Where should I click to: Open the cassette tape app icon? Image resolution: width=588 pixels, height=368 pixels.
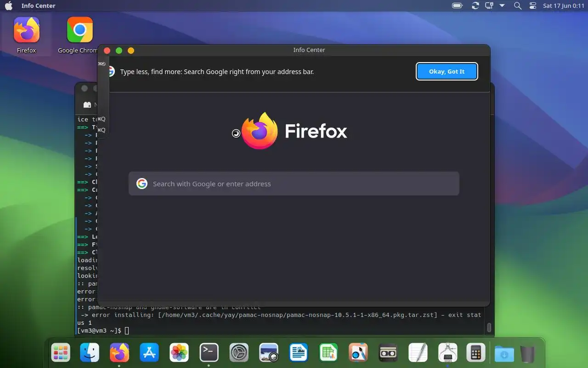pyautogui.click(x=388, y=353)
